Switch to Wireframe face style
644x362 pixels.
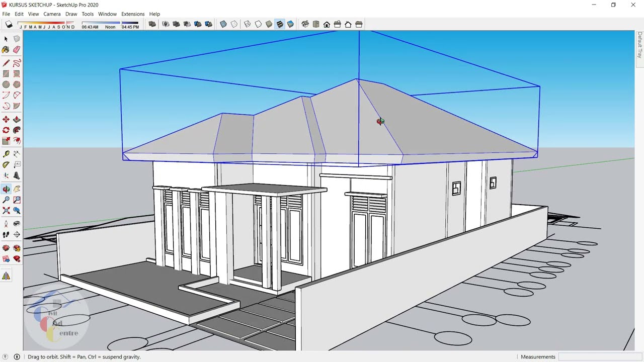248,24
